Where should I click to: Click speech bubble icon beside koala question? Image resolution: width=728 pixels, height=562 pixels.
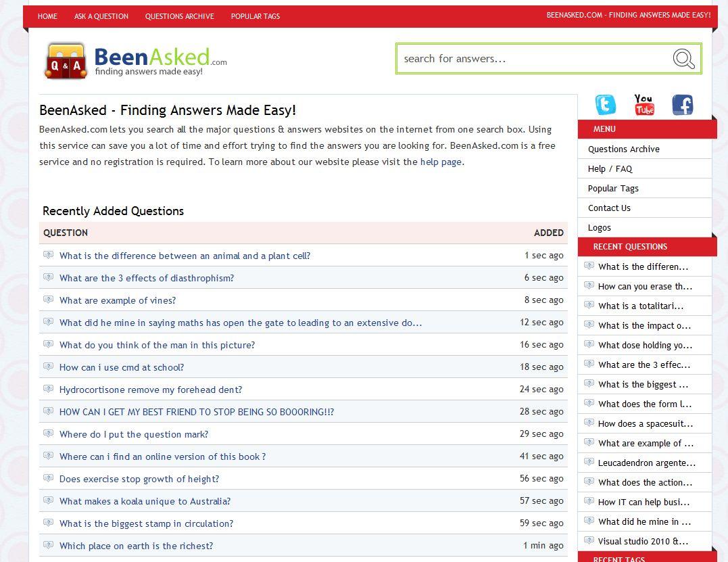48,500
